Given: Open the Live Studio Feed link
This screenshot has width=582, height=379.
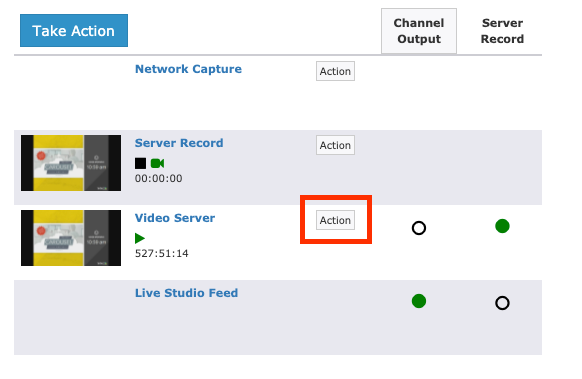Looking at the screenshot, I should [x=186, y=293].
